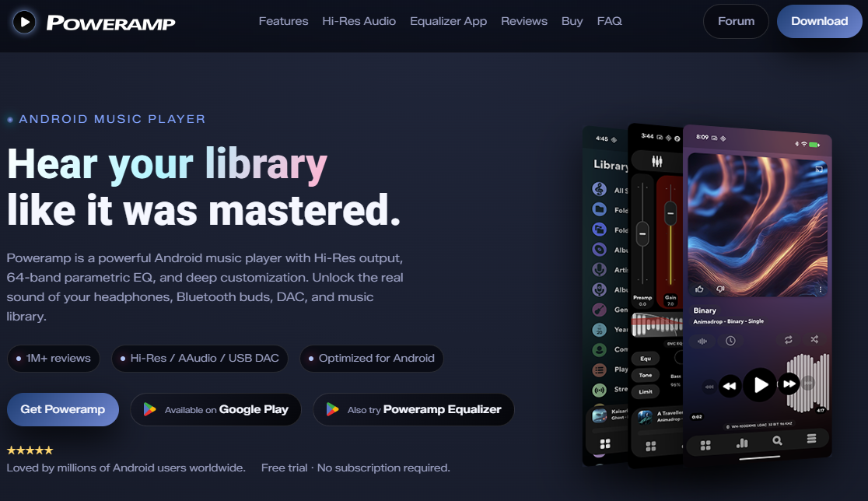Image resolution: width=868 pixels, height=501 pixels.
Task: Toggle the shuffle icon in player
Action: [x=814, y=339]
